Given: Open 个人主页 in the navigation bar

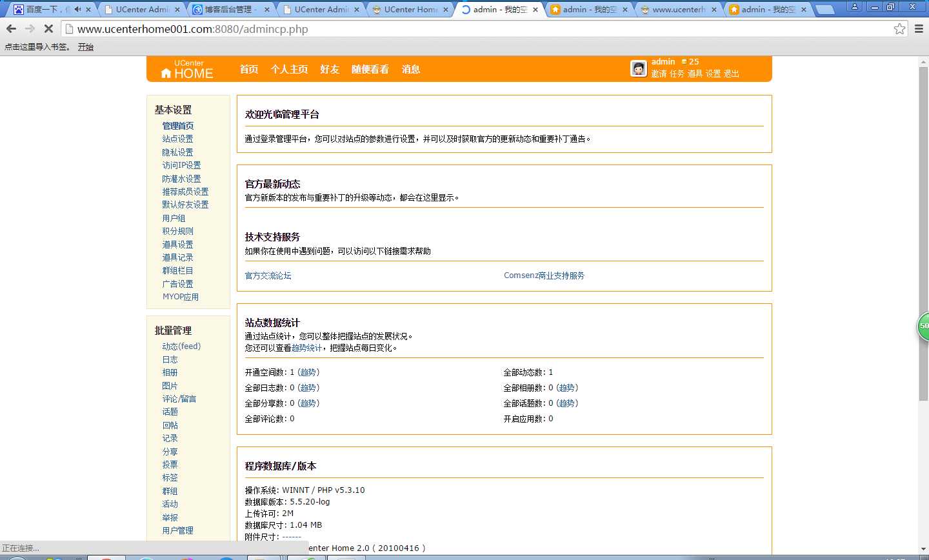Looking at the screenshot, I should pos(289,69).
